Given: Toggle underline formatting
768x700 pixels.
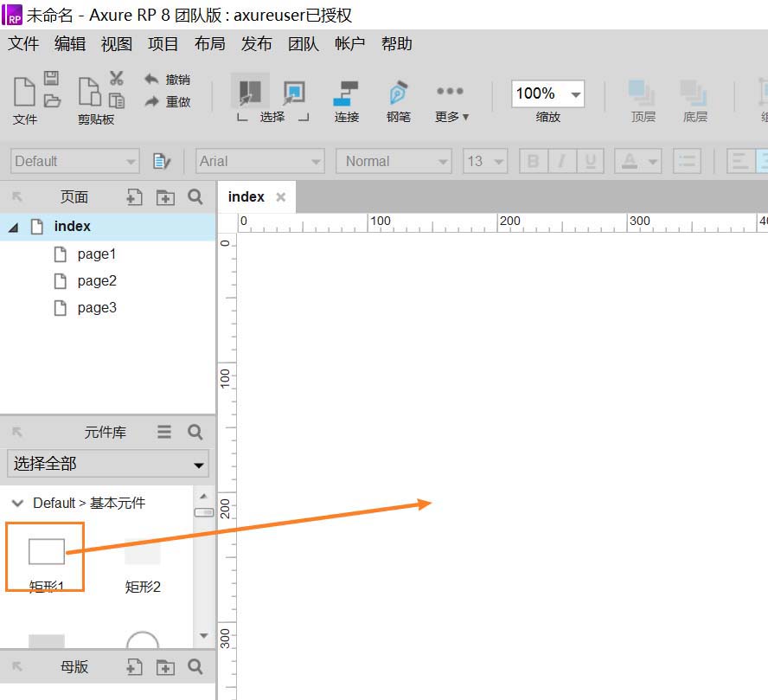Looking at the screenshot, I should [590, 161].
